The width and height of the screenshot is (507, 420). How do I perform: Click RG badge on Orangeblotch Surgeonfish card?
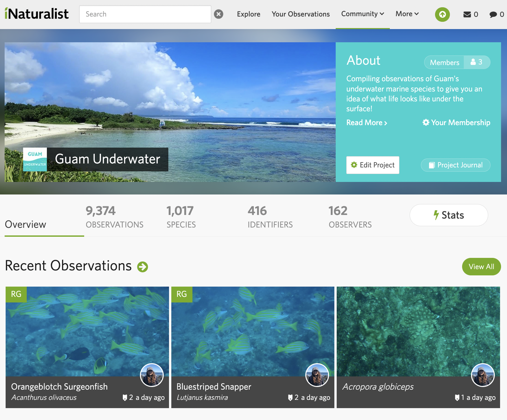(x=16, y=294)
